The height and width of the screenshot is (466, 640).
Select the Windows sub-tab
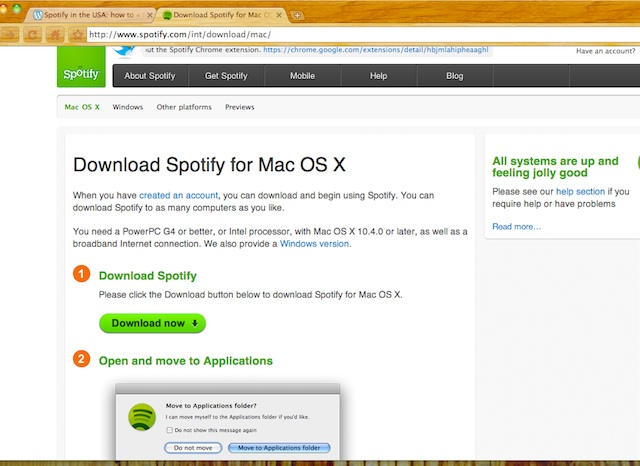[128, 107]
